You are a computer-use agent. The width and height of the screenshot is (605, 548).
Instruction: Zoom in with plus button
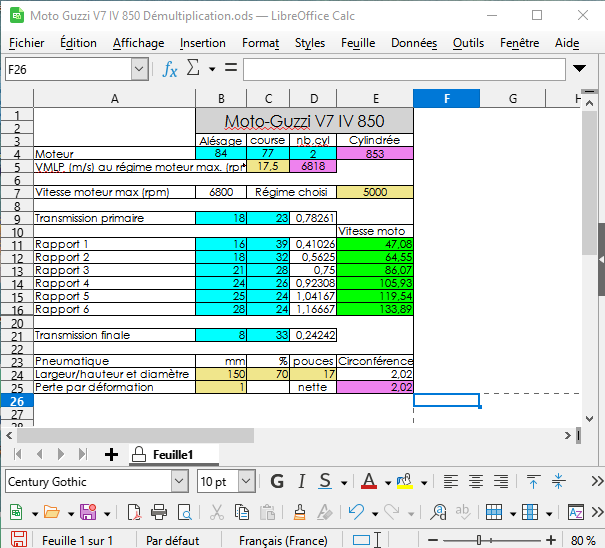click(x=551, y=540)
